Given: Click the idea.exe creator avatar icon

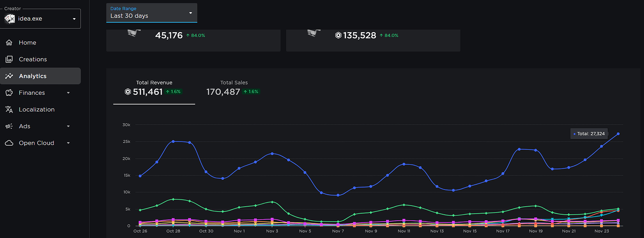Looking at the screenshot, I should 9,19.
